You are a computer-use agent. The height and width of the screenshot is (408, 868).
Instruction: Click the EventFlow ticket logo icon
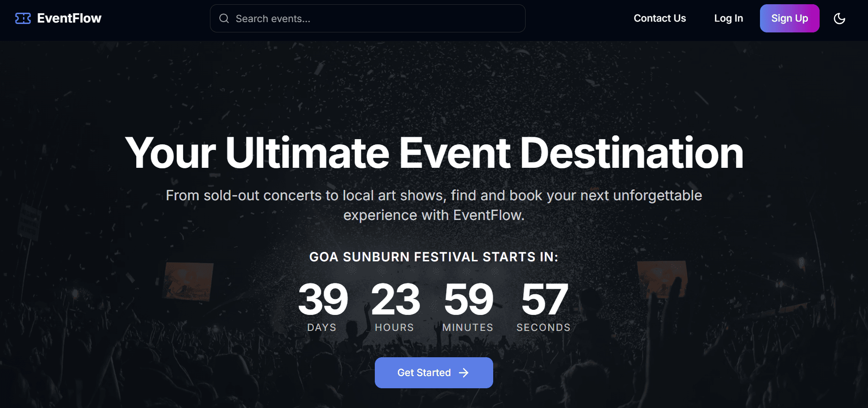point(23,18)
